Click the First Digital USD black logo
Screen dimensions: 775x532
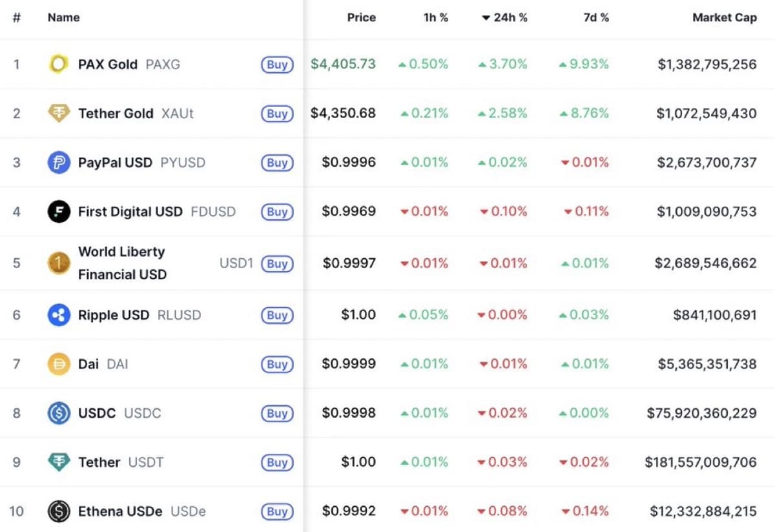(x=58, y=212)
